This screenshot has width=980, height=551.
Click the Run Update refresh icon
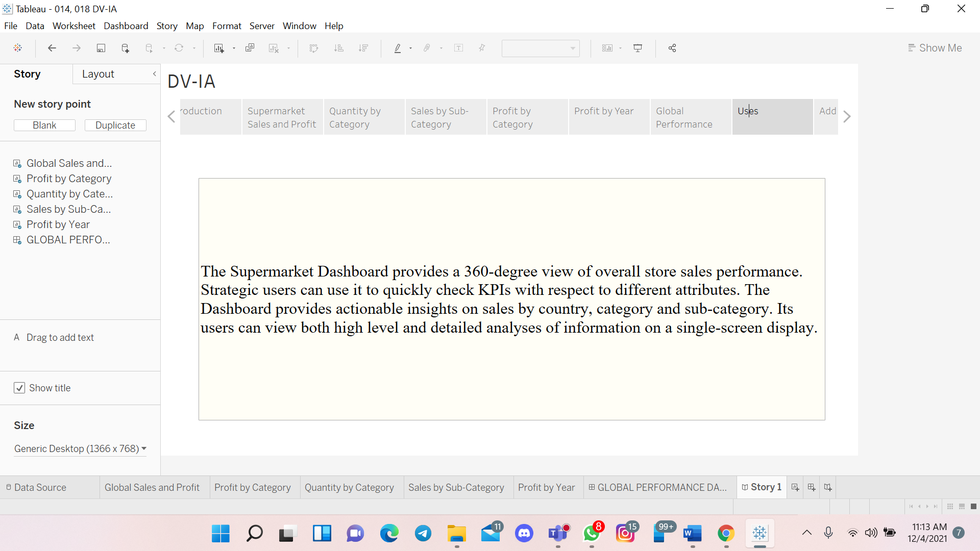(x=179, y=48)
